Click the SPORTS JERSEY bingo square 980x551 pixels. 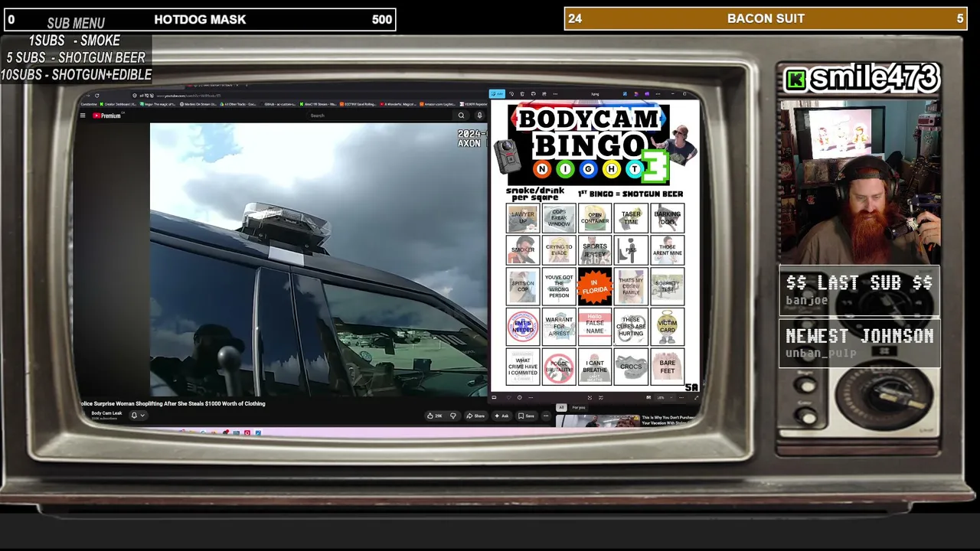coord(595,250)
